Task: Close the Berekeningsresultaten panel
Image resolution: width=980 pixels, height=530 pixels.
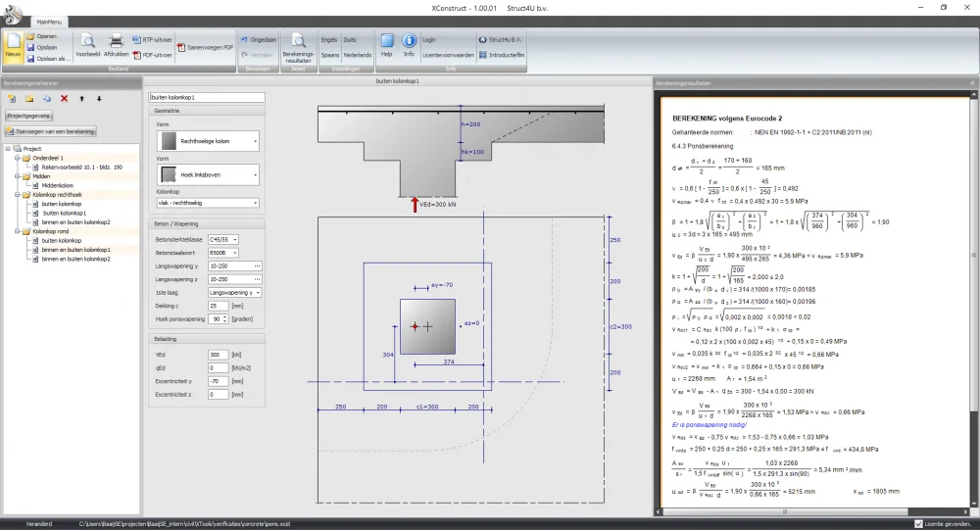Action: click(972, 83)
